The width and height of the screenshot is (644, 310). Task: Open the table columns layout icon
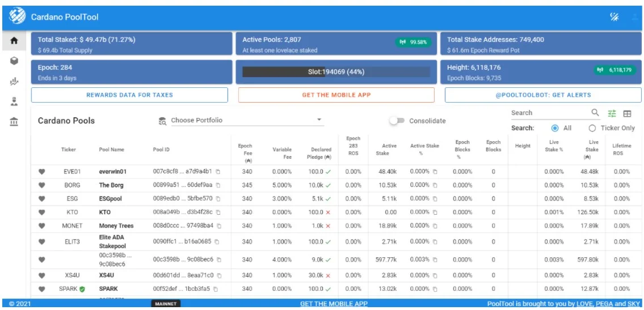[x=627, y=113]
